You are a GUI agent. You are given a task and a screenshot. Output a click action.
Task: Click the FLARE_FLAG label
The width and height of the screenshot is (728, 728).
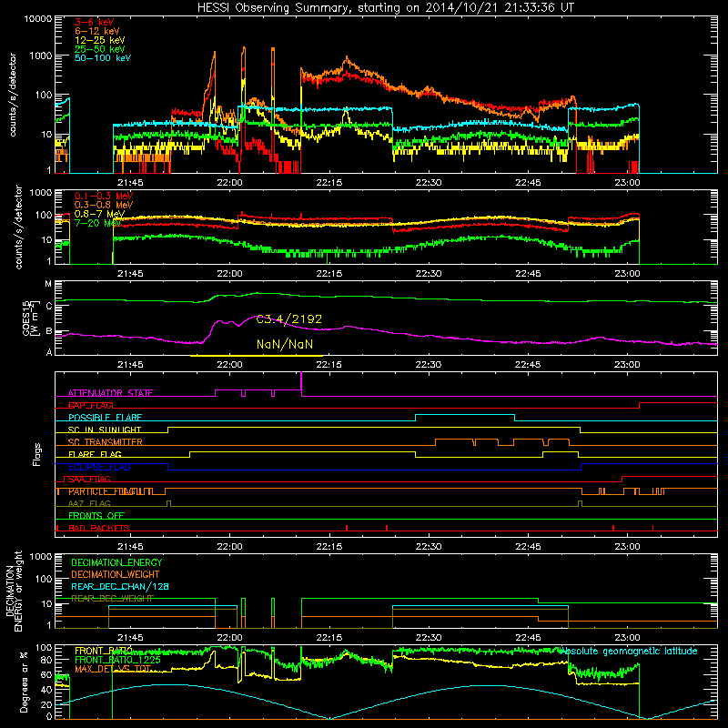pos(95,454)
